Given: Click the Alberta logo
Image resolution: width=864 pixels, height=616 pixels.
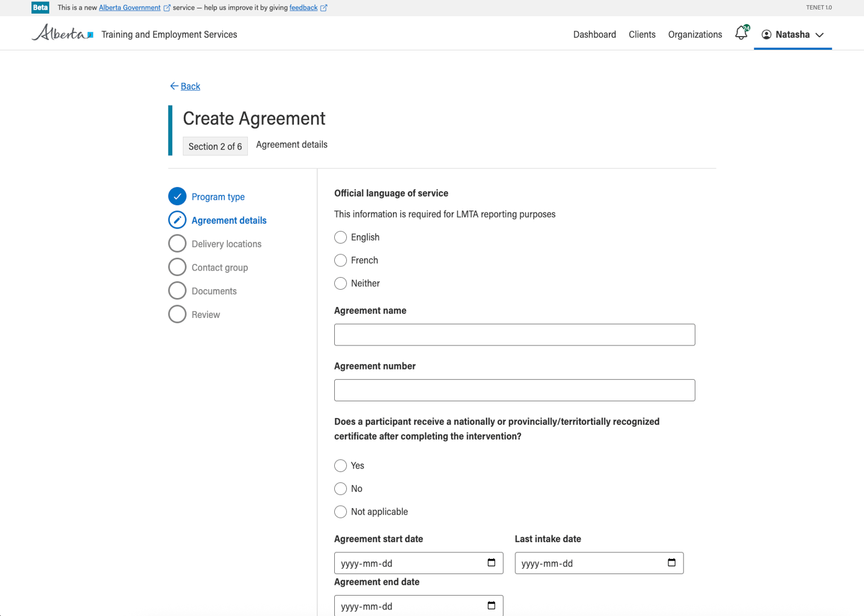Looking at the screenshot, I should tap(62, 34).
